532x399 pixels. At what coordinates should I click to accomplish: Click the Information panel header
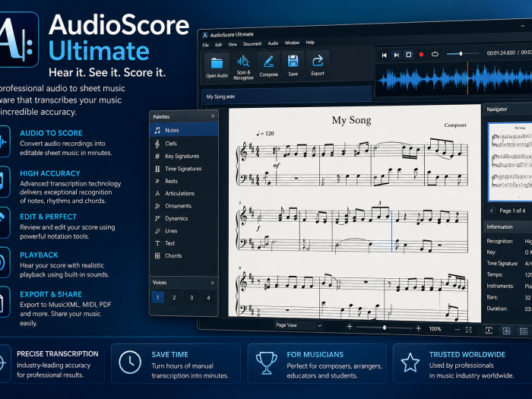click(x=508, y=227)
